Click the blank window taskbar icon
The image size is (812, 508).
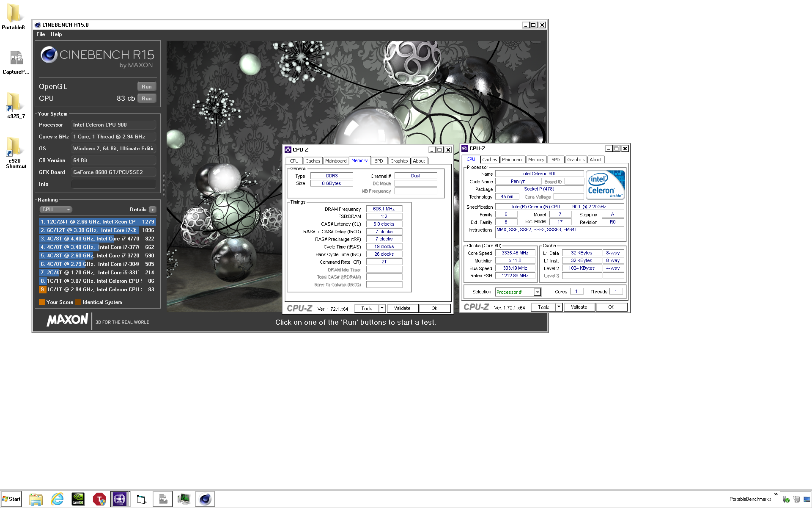pos(142,499)
